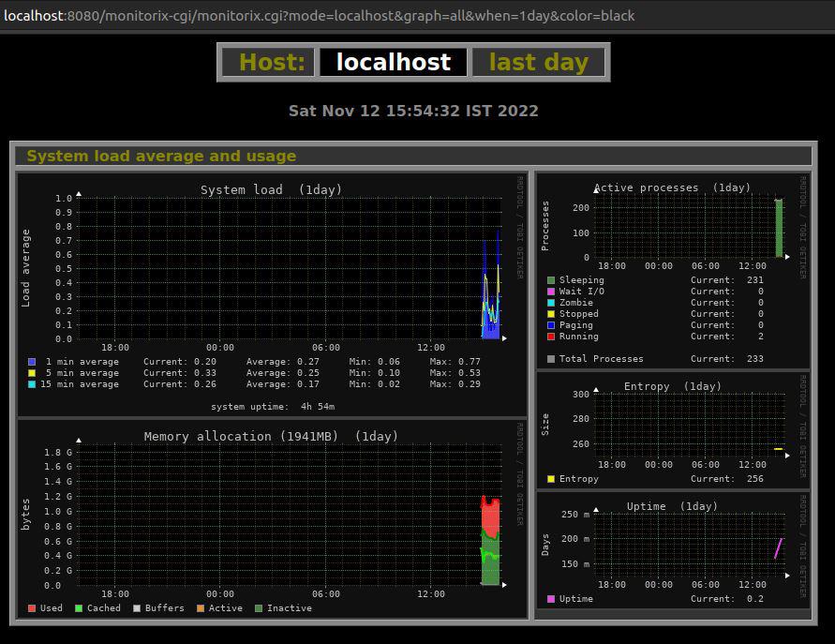
Task: Click the blue 1 min average swatch
Action: point(32,362)
